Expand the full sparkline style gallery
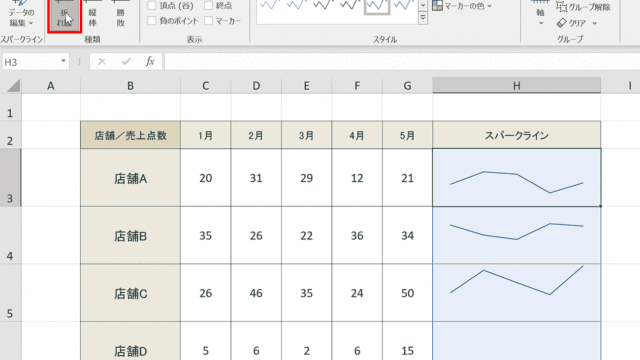This screenshot has width=640, height=360. point(423,18)
